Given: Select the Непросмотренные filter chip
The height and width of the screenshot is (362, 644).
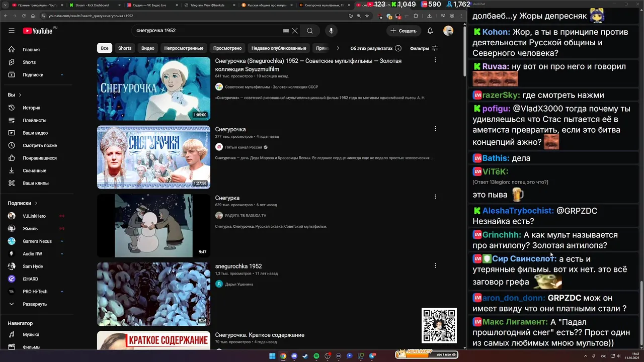Looking at the screenshot, I should (x=184, y=48).
